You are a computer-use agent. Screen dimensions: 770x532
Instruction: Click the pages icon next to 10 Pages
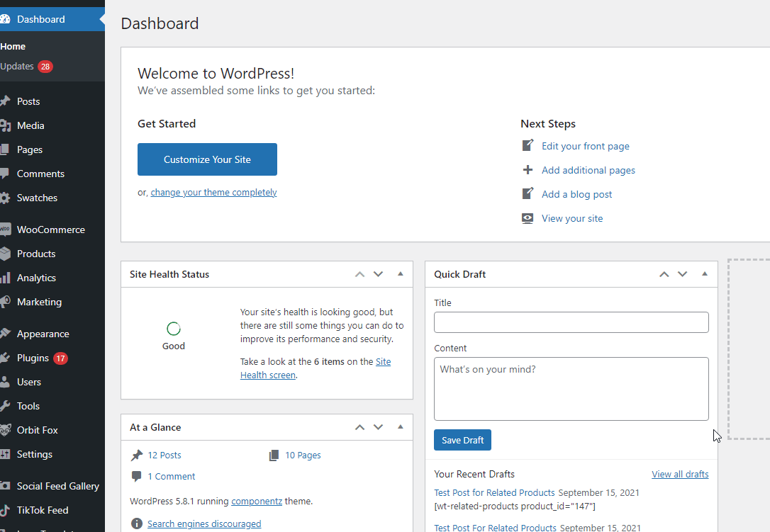tap(274, 455)
